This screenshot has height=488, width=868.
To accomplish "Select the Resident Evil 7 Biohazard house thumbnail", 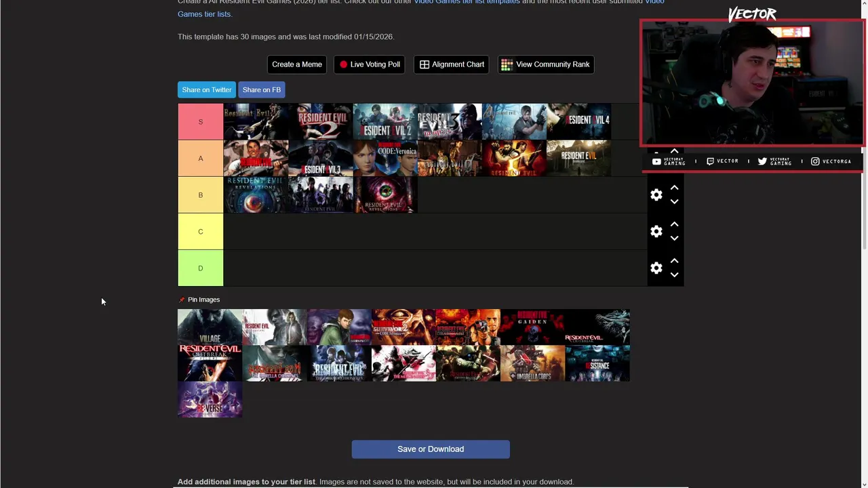I will 578,158.
